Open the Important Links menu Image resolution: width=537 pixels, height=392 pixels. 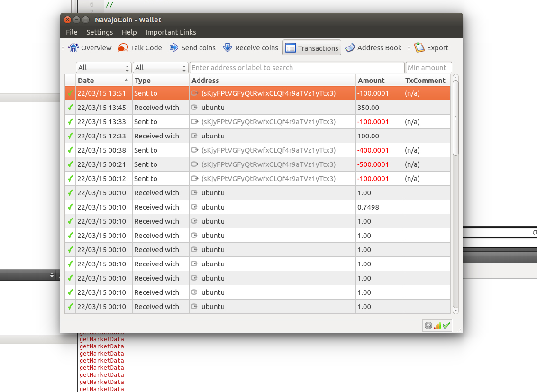click(171, 32)
